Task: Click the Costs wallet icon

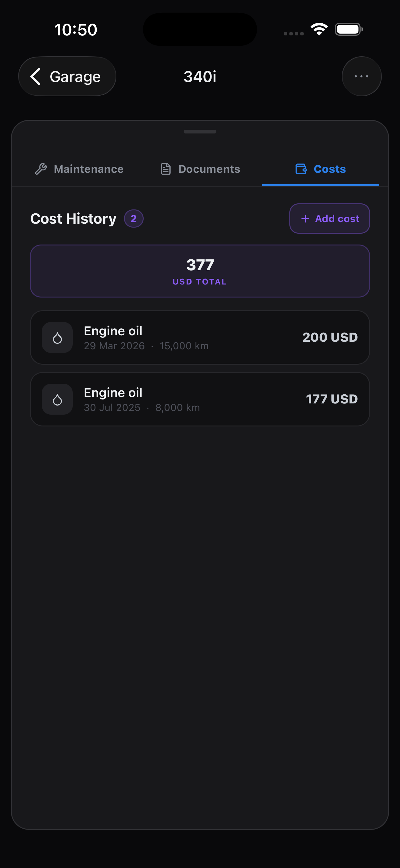Action: tap(301, 169)
